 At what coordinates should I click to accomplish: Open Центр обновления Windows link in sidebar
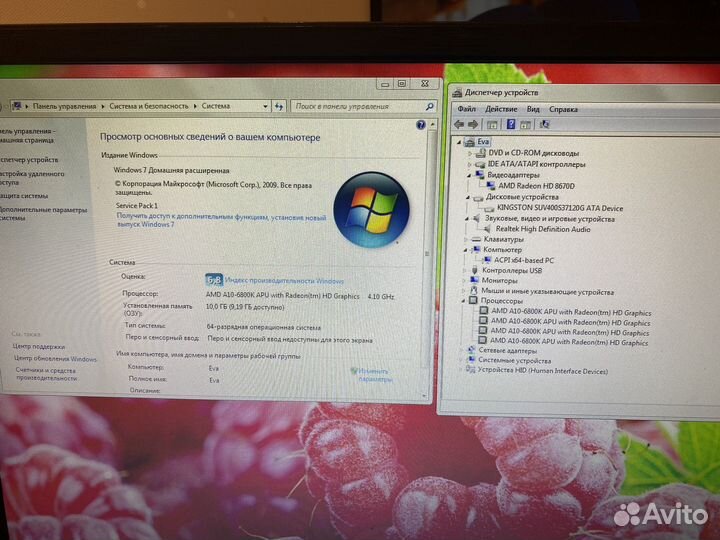click(55, 359)
